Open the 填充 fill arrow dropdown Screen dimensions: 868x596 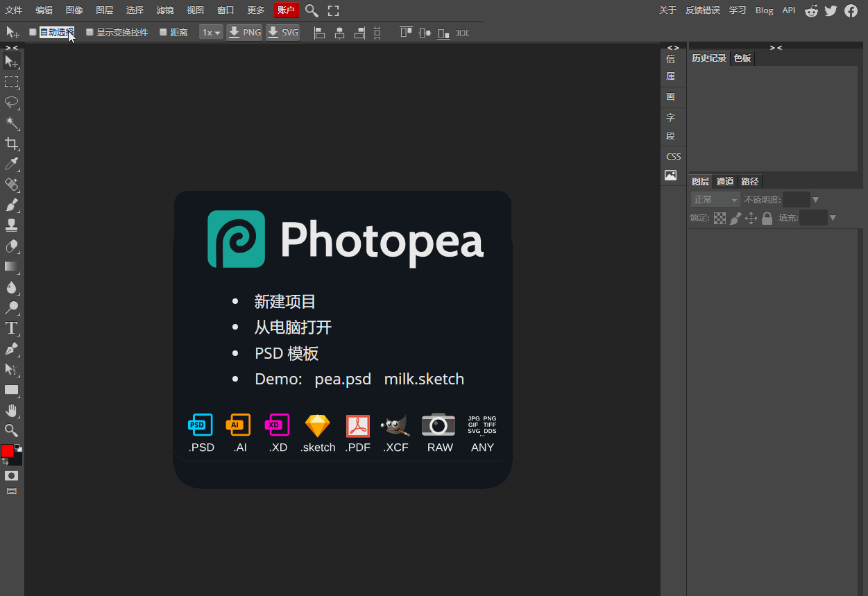(833, 218)
